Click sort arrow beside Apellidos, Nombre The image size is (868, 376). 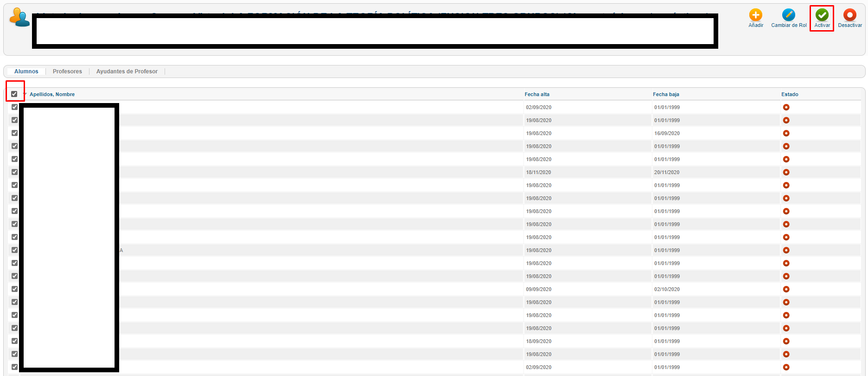coord(25,94)
